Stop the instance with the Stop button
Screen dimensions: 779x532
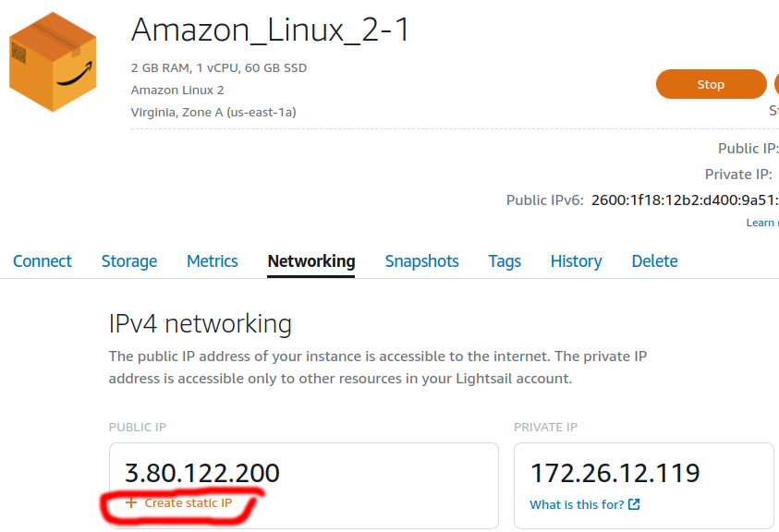coord(711,84)
